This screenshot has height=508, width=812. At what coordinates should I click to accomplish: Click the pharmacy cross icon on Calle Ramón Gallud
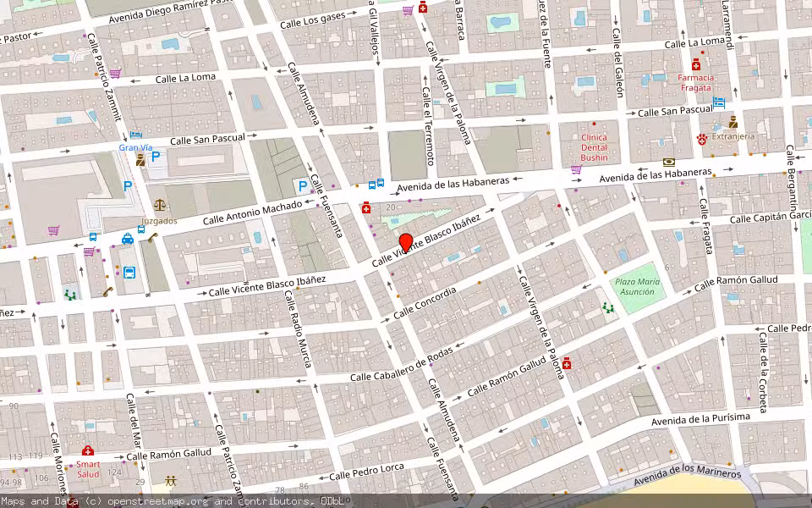point(567,363)
